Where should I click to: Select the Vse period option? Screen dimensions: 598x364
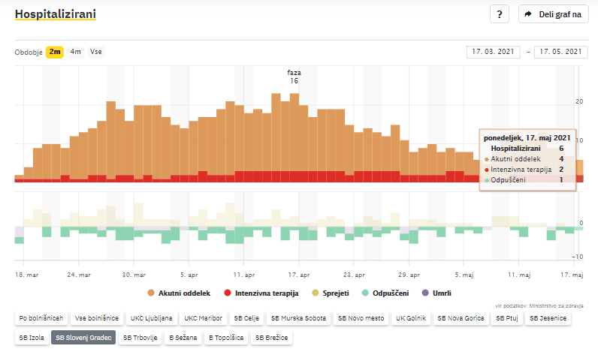(96, 52)
